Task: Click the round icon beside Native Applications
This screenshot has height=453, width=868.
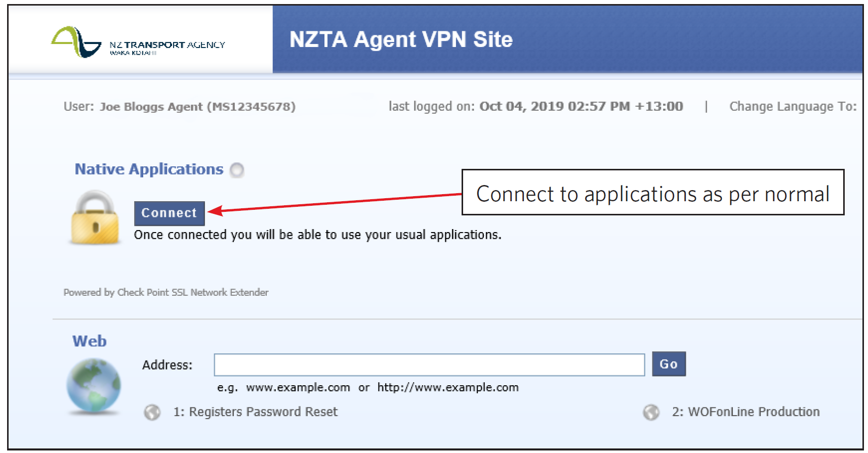Action: [237, 170]
